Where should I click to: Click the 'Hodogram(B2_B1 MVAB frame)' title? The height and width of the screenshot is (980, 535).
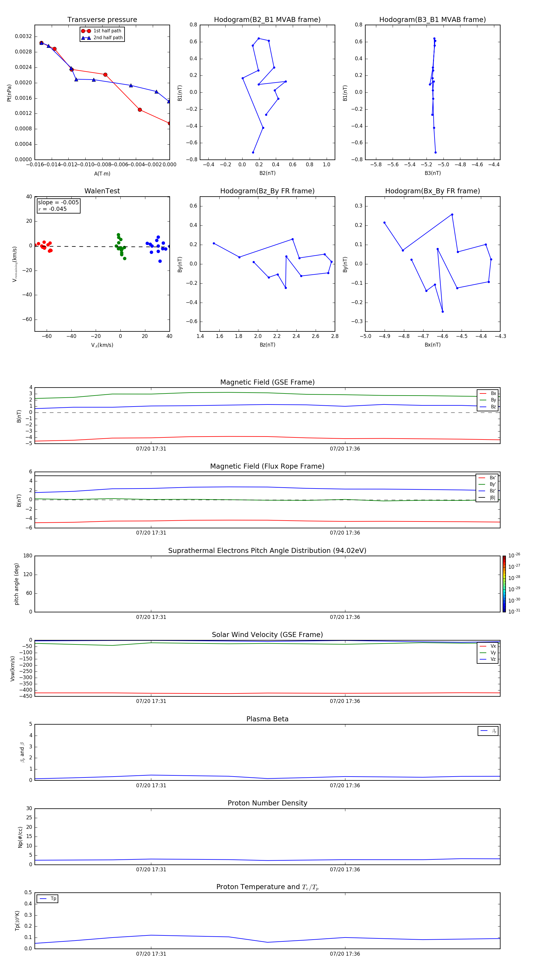pyautogui.click(x=267, y=19)
